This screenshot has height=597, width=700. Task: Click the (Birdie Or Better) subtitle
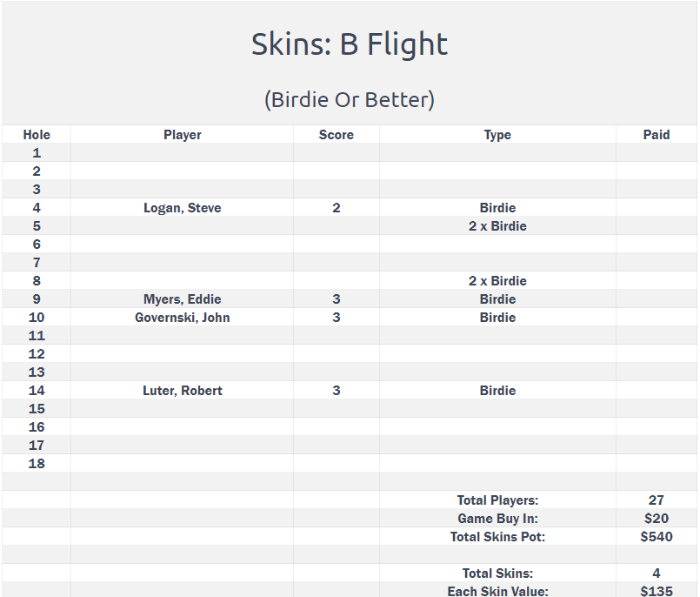pos(350,99)
